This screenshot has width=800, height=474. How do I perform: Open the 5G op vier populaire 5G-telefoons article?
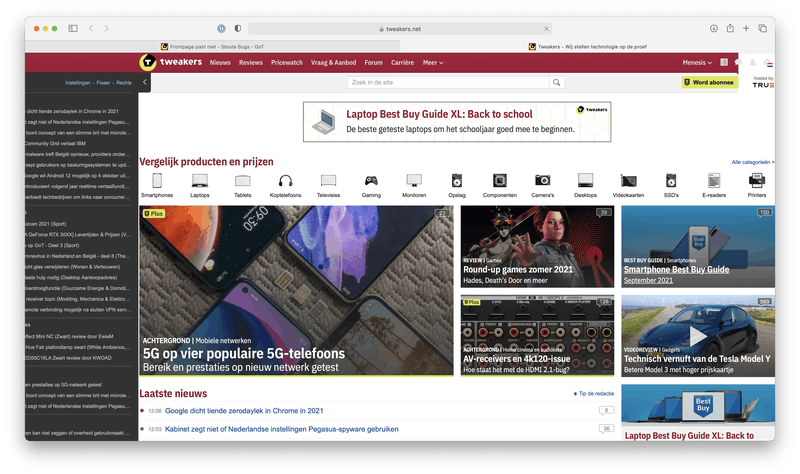tap(296, 291)
